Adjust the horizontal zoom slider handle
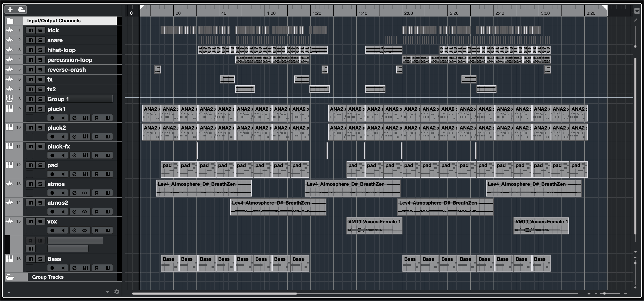This screenshot has width=644, height=301. click(x=604, y=293)
